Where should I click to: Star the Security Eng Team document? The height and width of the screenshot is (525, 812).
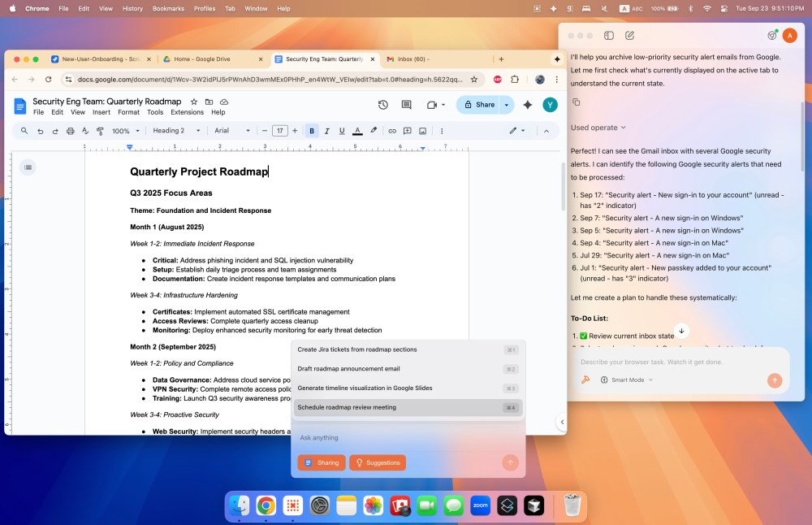pyautogui.click(x=193, y=102)
